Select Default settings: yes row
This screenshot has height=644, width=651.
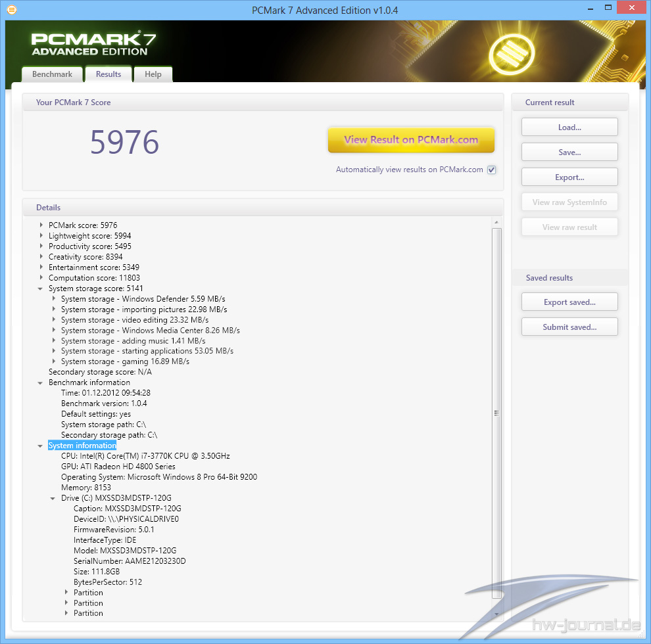96,414
